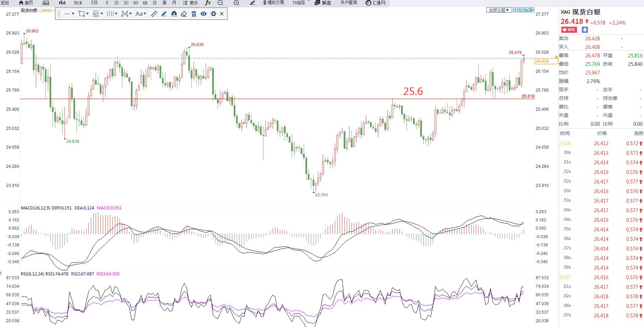Screen dimensions: 644x327
Task: Select the 60 minute period
Action: tap(136, 3)
